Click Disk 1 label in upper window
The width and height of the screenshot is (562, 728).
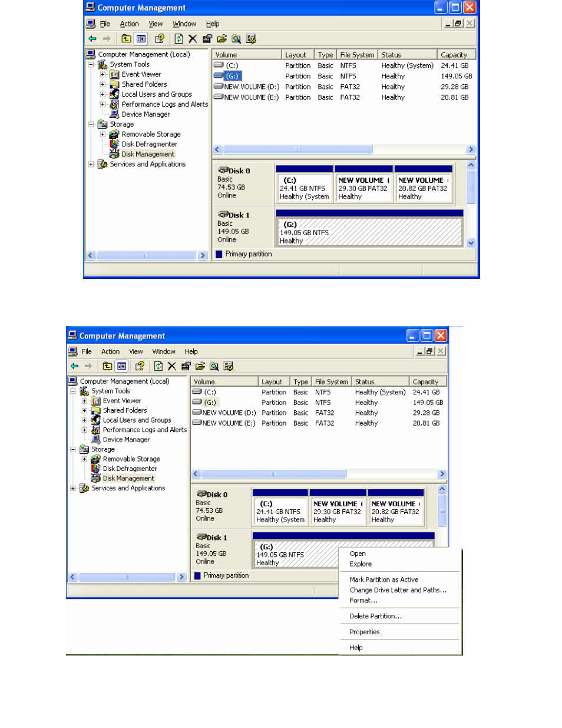[239, 216]
